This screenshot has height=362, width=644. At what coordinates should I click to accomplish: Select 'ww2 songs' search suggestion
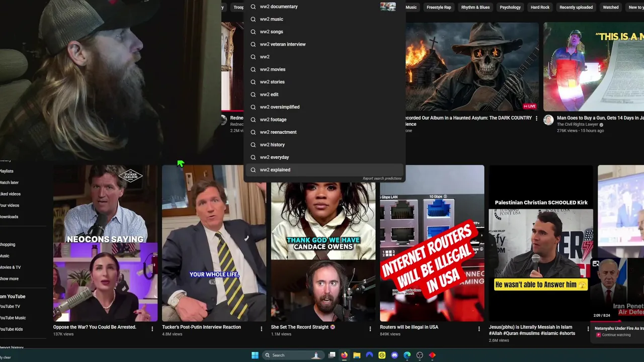(x=324, y=32)
